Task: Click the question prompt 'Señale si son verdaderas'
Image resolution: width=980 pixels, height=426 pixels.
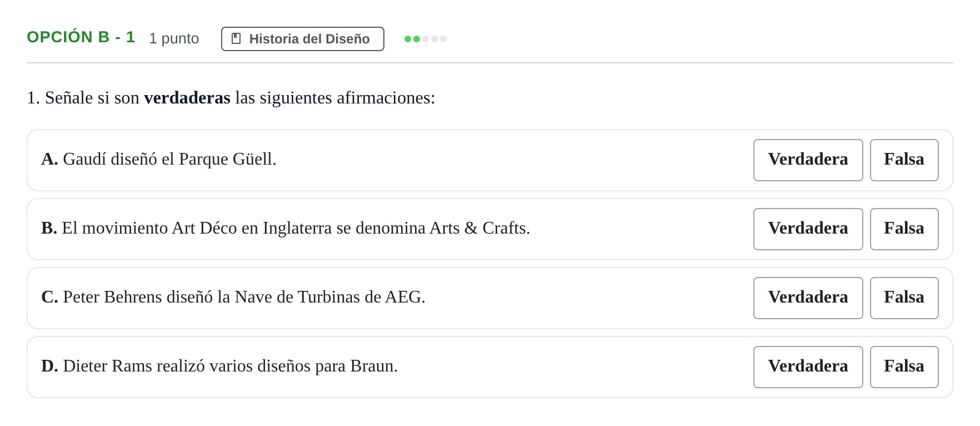Action: 231,98
